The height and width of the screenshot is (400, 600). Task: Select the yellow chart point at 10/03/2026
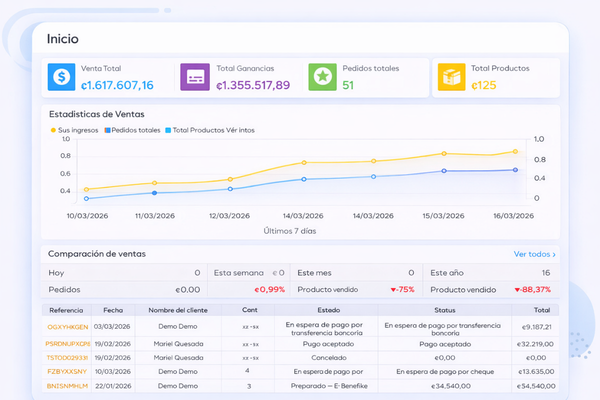[86, 189]
